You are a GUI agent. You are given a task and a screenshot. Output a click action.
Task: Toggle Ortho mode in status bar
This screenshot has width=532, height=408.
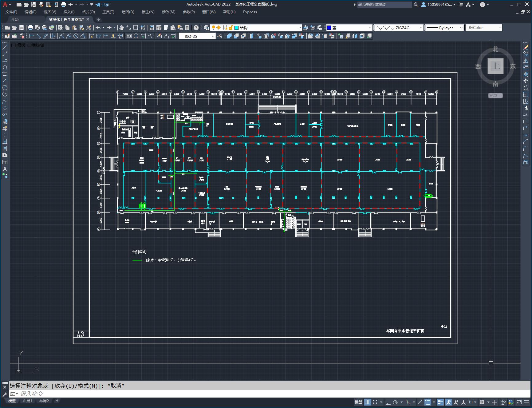[x=388, y=402]
